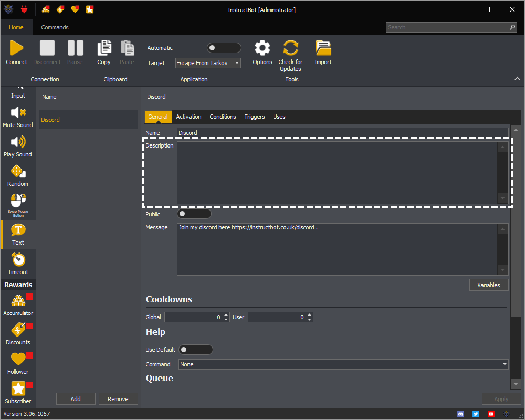Screen dimensions: 525x420
Task: Select the Input command type
Action: click(x=18, y=94)
